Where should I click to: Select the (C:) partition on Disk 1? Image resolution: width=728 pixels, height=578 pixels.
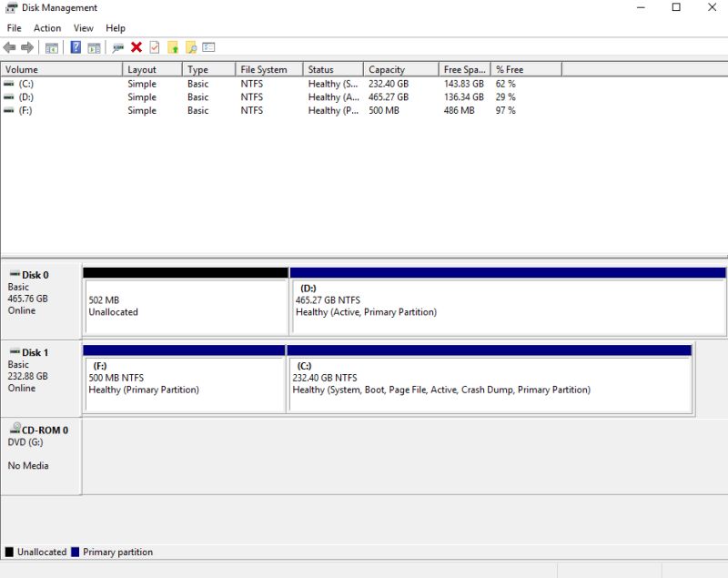click(491, 382)
